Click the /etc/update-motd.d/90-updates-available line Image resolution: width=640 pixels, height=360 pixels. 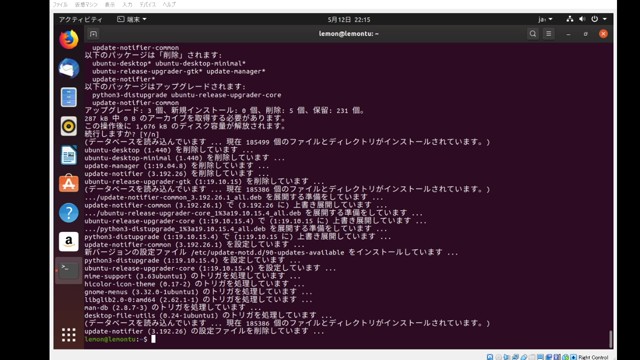tap(271, 252)
